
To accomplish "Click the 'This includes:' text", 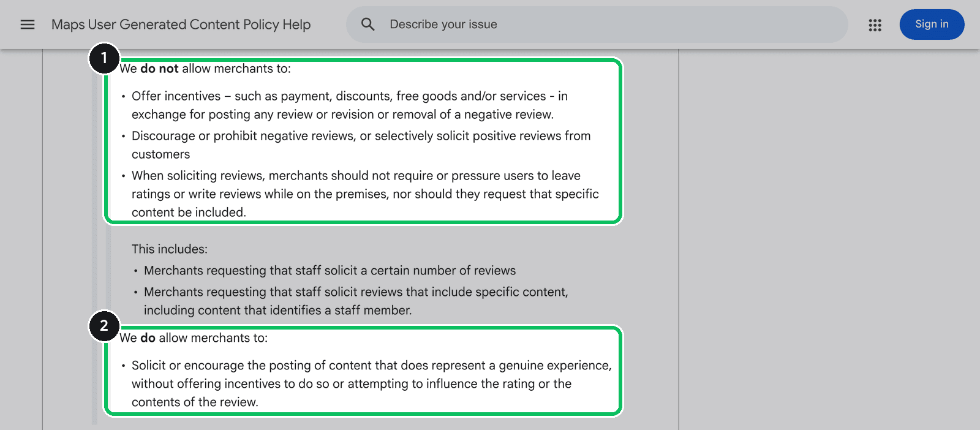I will pos(170,249).
